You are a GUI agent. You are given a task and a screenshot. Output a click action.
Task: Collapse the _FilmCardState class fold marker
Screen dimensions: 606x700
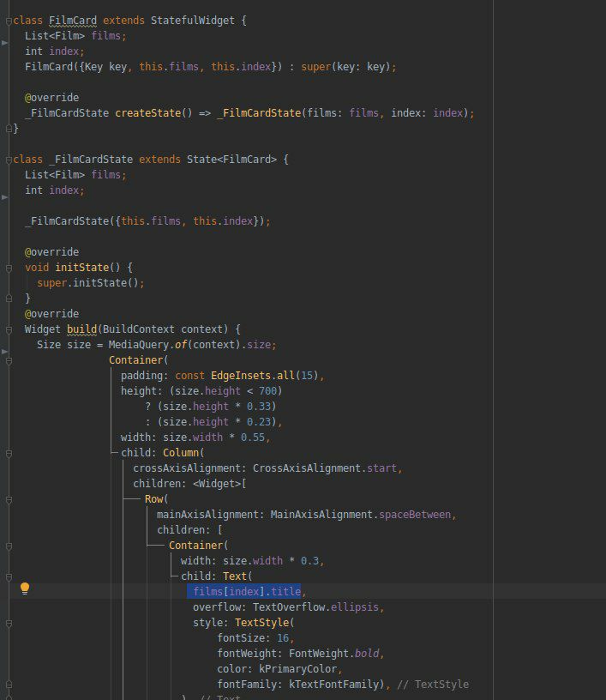point(9,160)
